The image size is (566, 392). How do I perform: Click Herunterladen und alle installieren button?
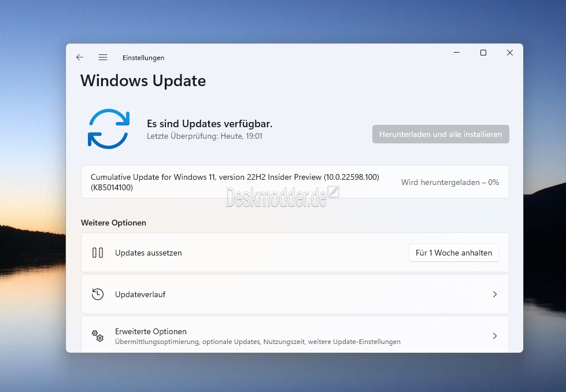tap(441, 134)
